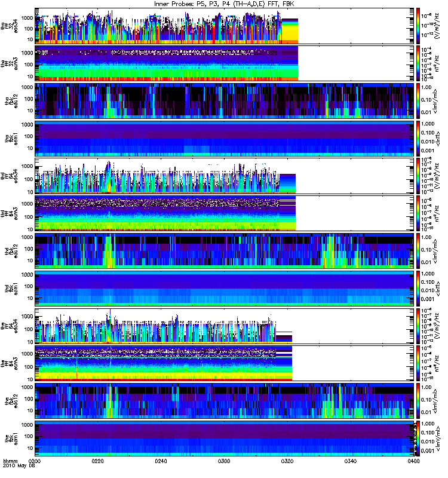
Task: Click the 1.000 color bar value of thd fbk scm1
Action: 428,274
